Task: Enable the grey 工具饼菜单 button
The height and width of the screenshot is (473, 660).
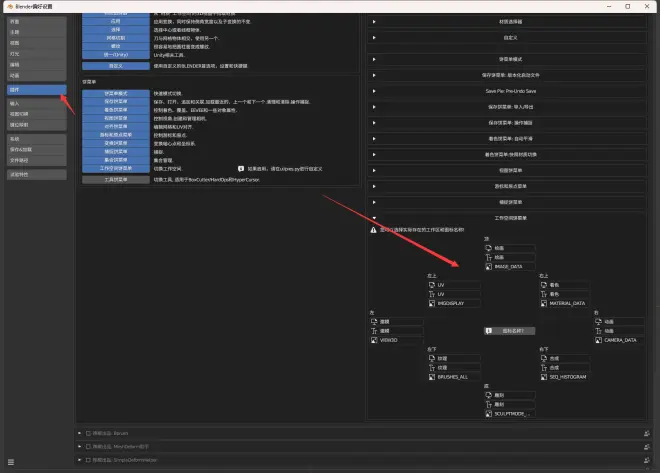Action: click(116, 180)
